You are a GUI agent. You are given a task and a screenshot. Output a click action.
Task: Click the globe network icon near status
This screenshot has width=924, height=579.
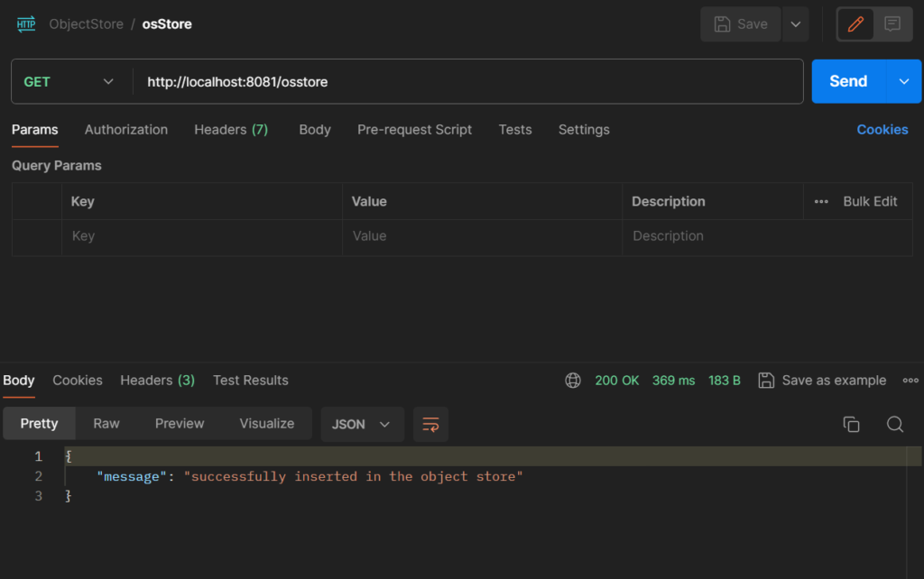[x=573, y=381]
